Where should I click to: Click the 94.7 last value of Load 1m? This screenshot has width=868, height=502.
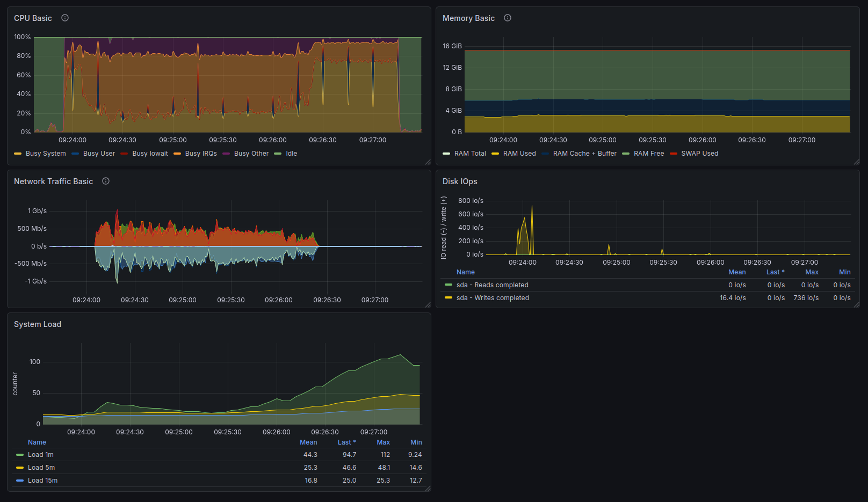(x=349, y=455)
